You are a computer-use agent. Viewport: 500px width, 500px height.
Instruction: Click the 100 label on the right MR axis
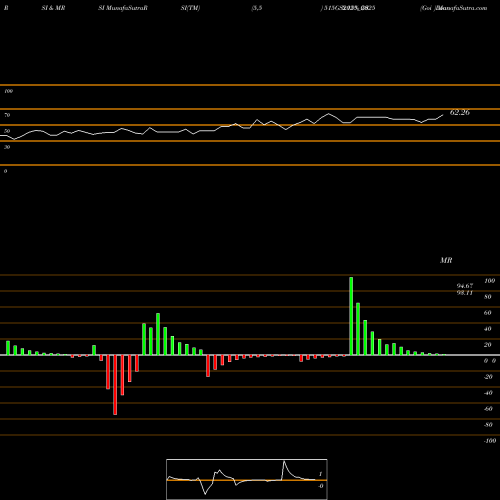click(x=489, y=281)
